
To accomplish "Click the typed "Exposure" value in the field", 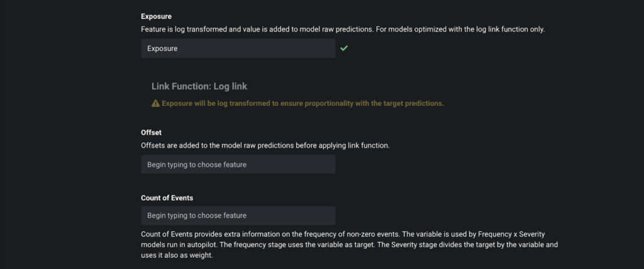I will pyautogui.click(x=162, y=49).
